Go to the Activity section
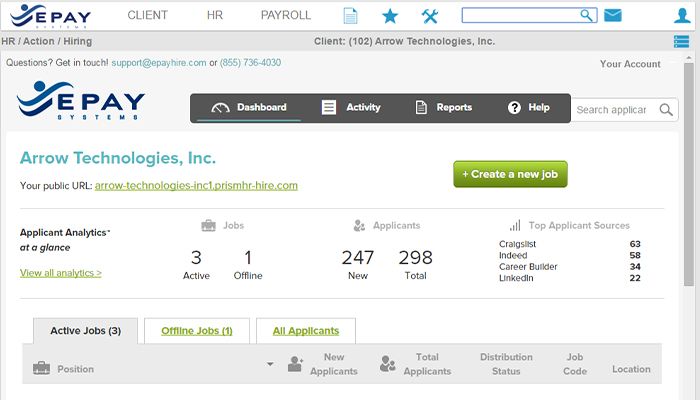700x400 pixels. coord(351,108)
